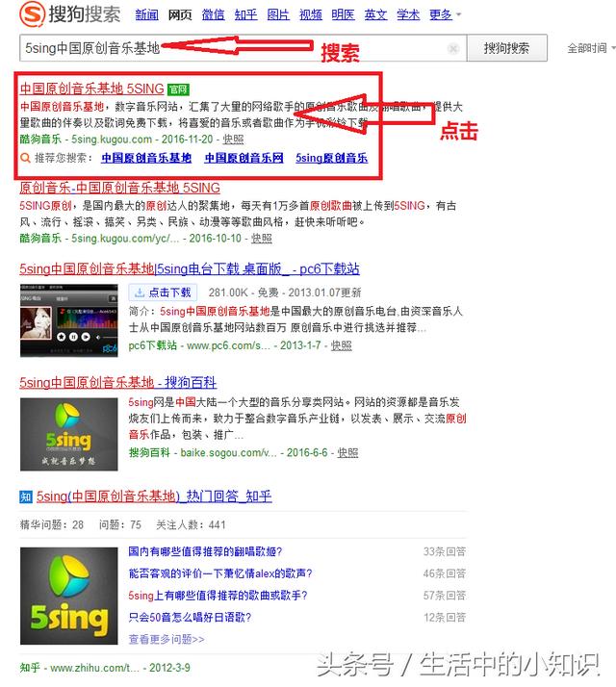Open the 全部时间 time filter dropdown
The height and width of the screenshot is (687, 616).
[591, 48]
